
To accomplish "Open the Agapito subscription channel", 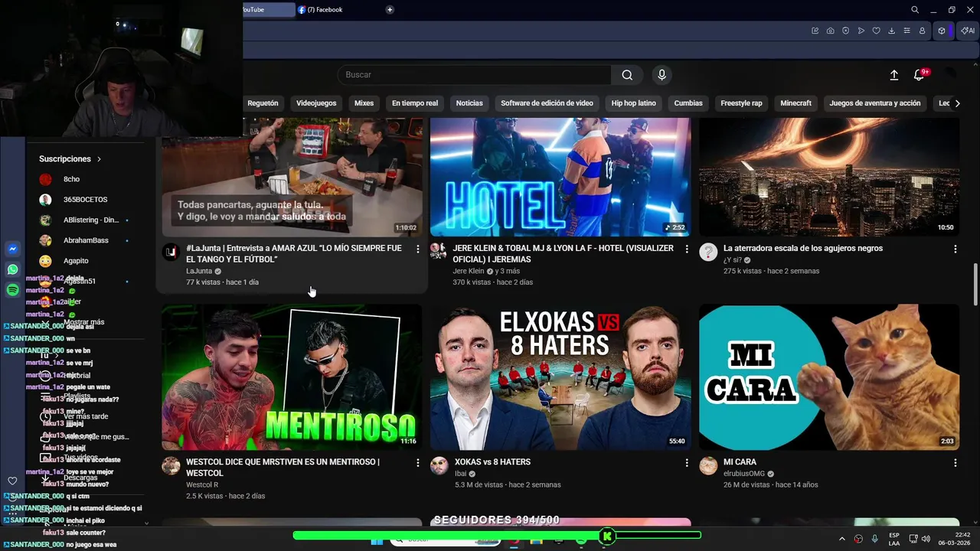I will click(x=76, y=261).
